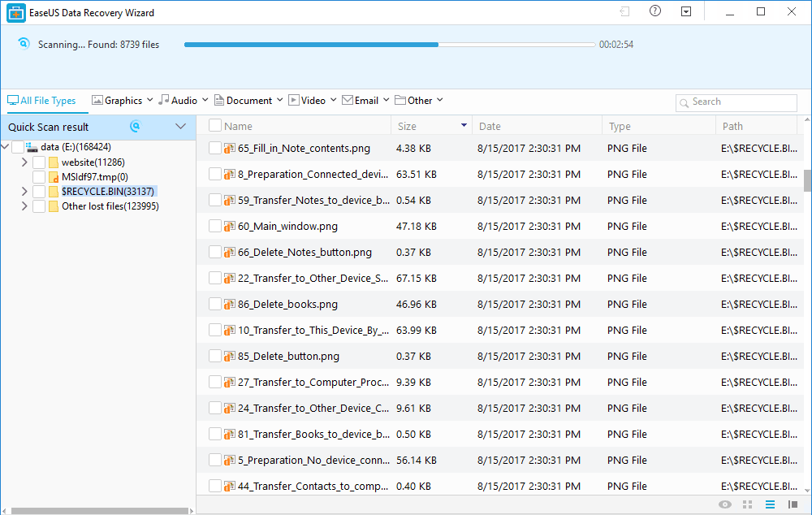Click the preview eye icon at bottom
Image resolution: width=812 pixels, height=515 pixels.
pyautogui.click(x=725, y=504)
